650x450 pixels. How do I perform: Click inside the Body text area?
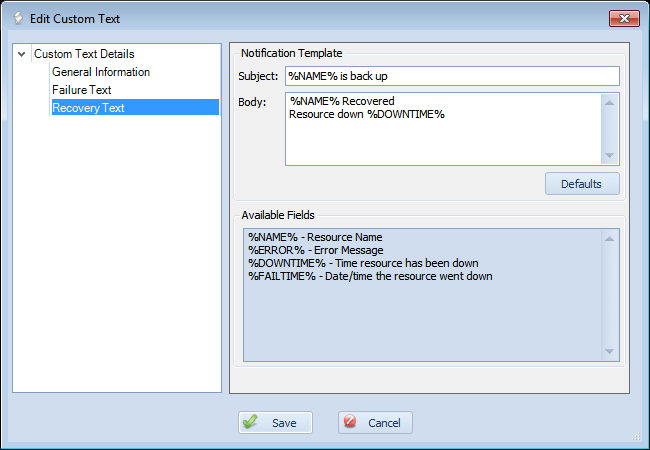(443, 129)
